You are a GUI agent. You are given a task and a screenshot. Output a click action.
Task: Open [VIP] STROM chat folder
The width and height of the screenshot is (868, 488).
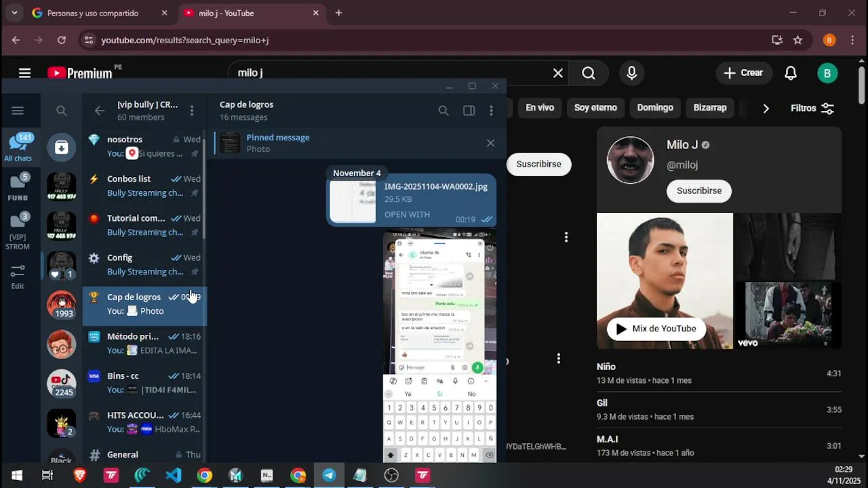coord(18,230)
